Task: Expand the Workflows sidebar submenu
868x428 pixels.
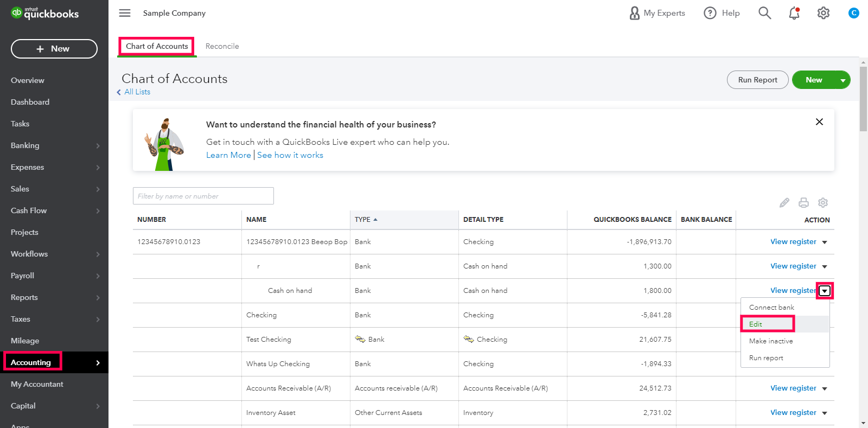Action: pyautogui.click(x=98, y=254)
